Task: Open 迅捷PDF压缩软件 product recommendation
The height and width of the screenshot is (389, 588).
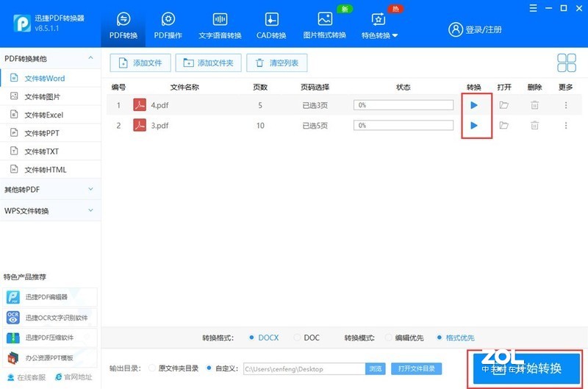Action: [x=50, y=338]
